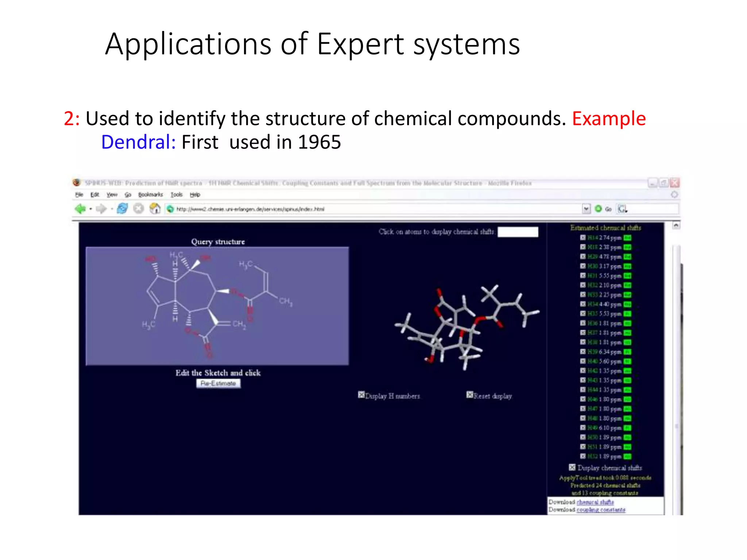The width and height of the screenshot is (747, 560).
Task: Open the Bookmarks menu
Action: 151,195
